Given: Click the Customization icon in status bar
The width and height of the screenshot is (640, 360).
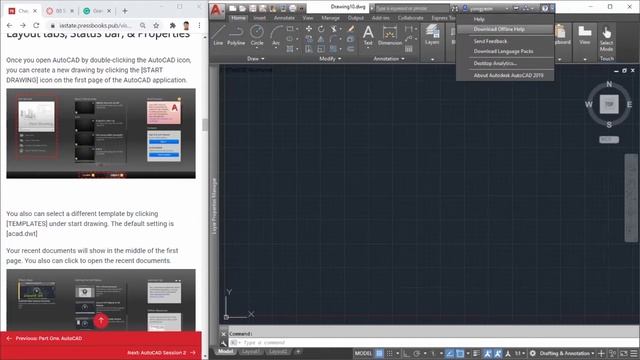Looking at the screenshot, I should point(634,353).
